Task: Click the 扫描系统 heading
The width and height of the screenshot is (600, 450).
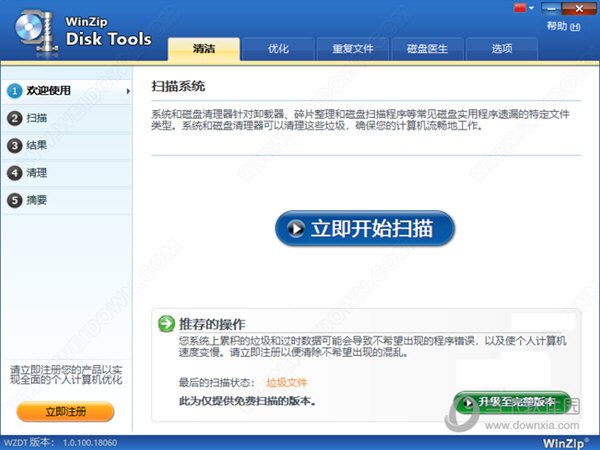Action: 178,86
